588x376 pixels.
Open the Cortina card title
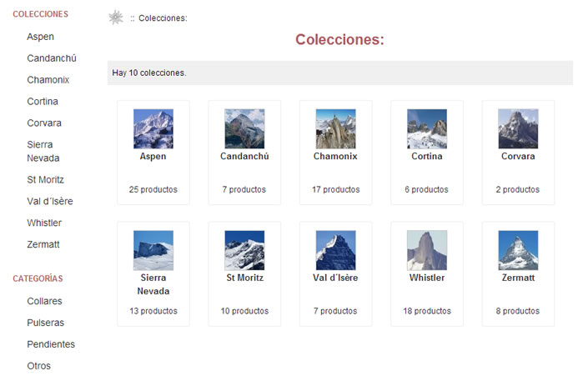pos(427,157)
